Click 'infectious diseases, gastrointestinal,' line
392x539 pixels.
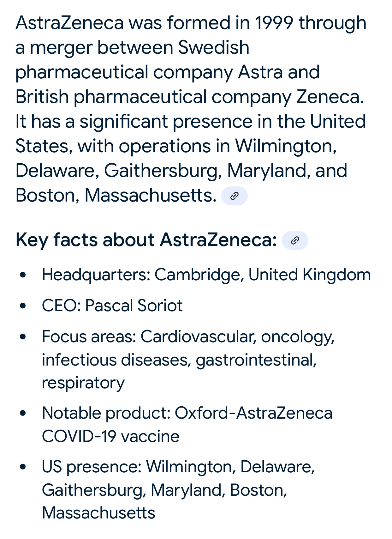[179, 360]
